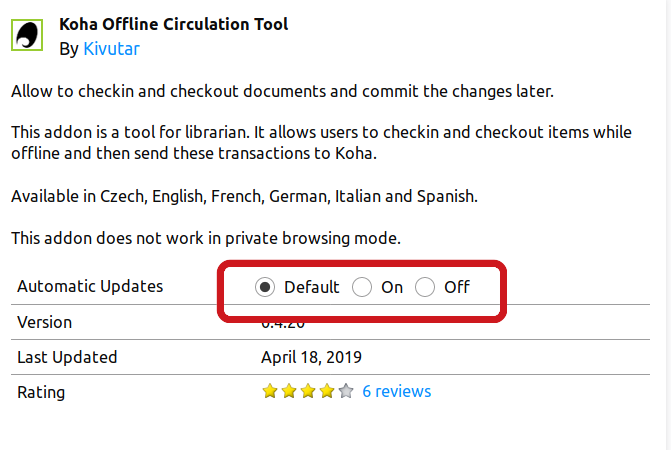Click the Last Updated row label
The width and height of the screenshot is (671, 450).
click(67, 357)
